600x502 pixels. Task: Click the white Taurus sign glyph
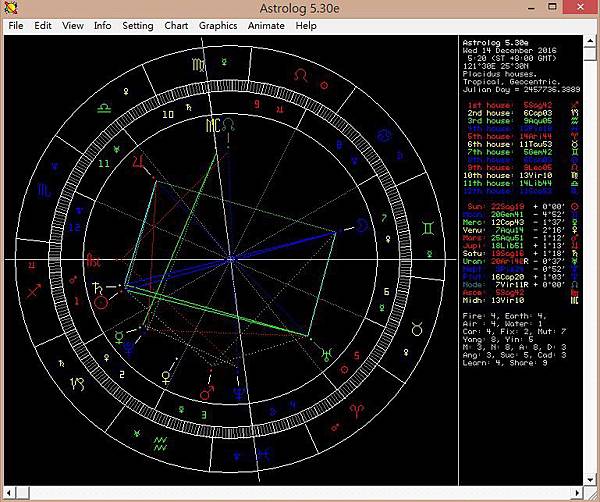[417, 329]
